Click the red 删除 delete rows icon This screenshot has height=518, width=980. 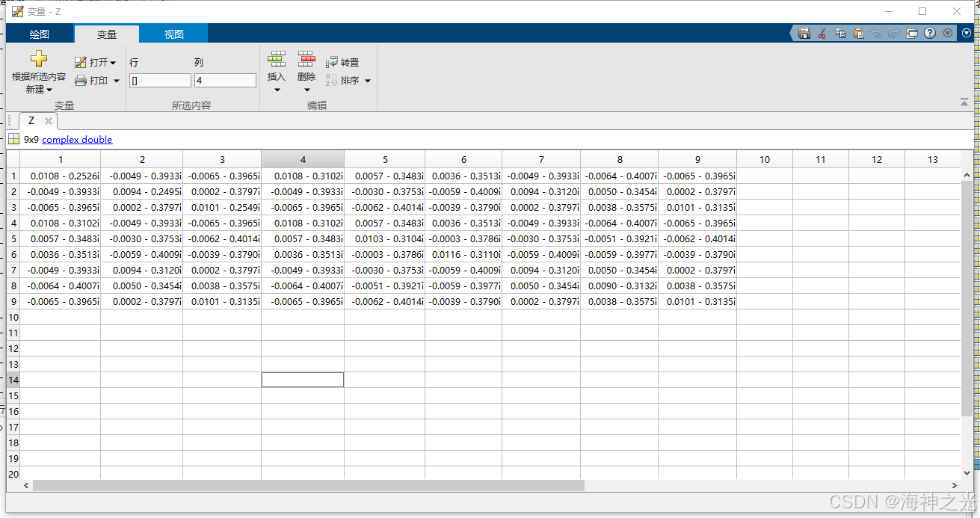tap(306, 59)
